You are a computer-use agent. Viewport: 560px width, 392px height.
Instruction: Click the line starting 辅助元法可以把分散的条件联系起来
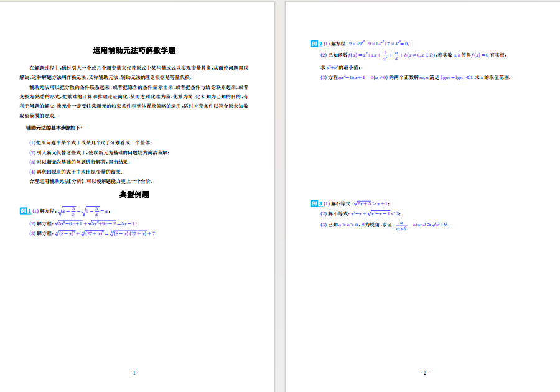coord(139,87)
